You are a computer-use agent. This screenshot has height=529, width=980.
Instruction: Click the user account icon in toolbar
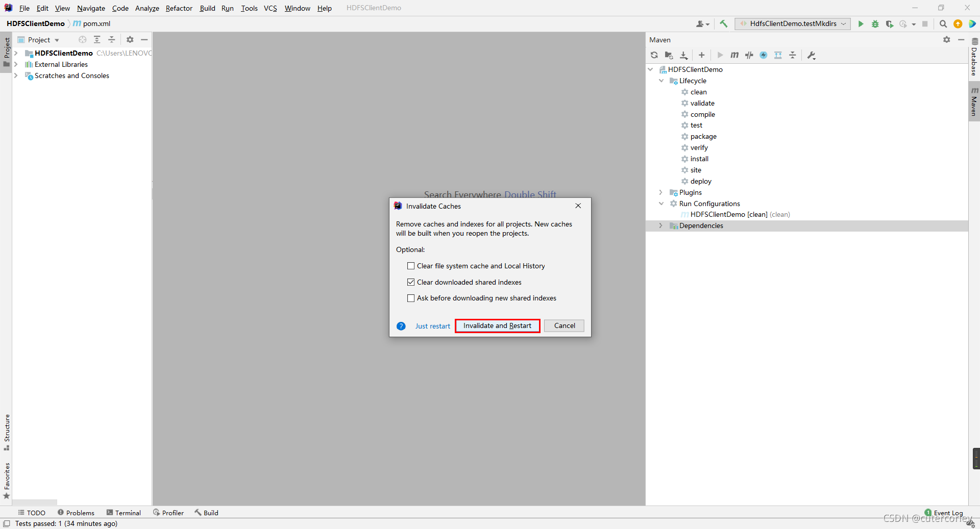point(703,23)
